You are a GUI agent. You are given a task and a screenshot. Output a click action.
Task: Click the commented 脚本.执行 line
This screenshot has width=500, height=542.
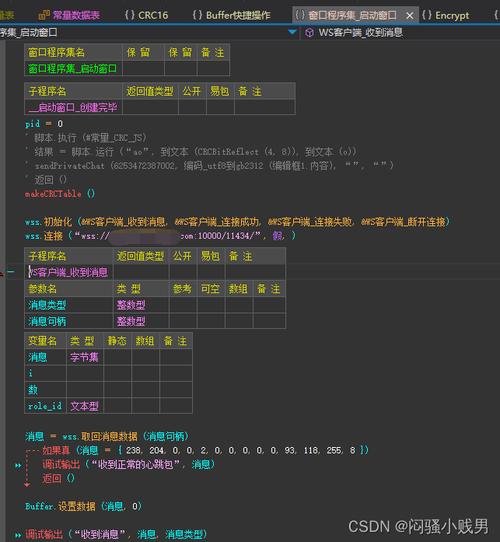(x=86, y=138)
